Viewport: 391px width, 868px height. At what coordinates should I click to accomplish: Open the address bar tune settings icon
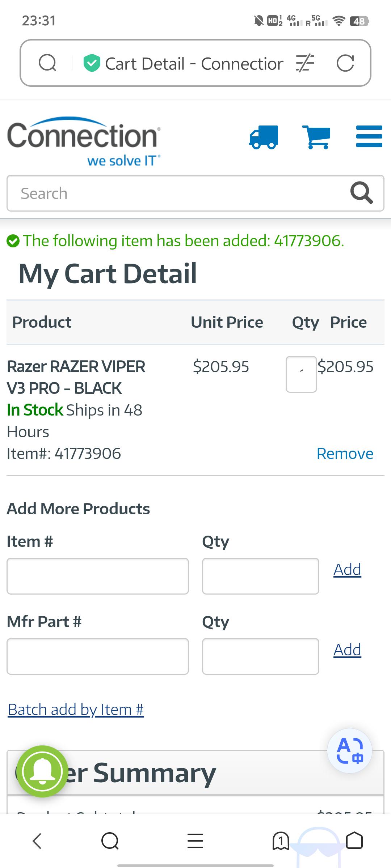304,63
